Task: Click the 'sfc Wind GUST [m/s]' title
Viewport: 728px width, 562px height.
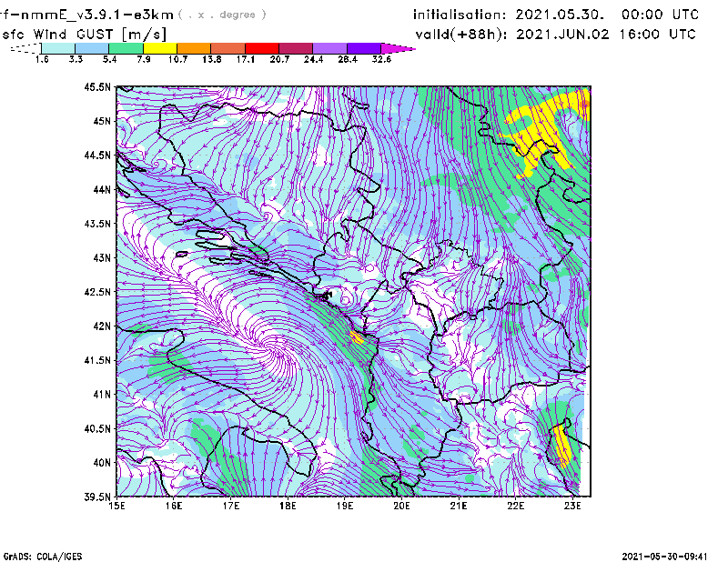Action: coord(84,35)
